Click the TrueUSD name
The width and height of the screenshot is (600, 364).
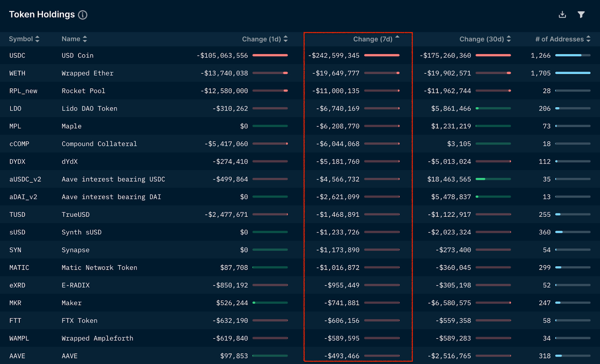(75, 215)
